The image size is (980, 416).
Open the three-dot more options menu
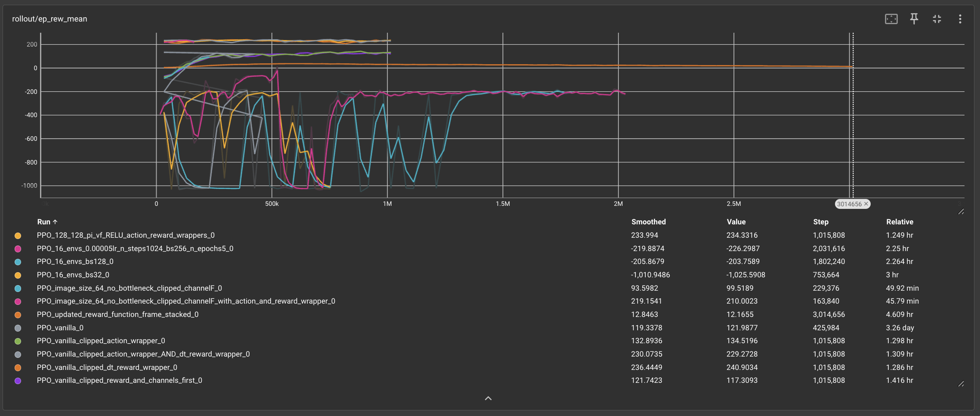960,19
